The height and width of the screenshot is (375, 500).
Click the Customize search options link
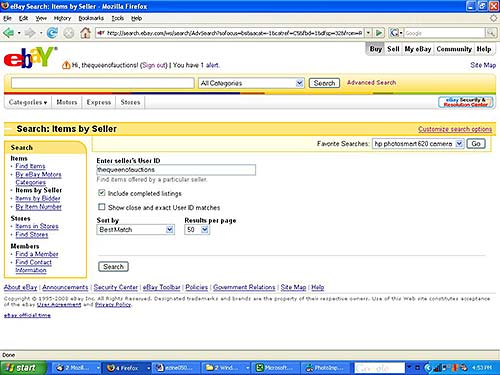[455, 129]
